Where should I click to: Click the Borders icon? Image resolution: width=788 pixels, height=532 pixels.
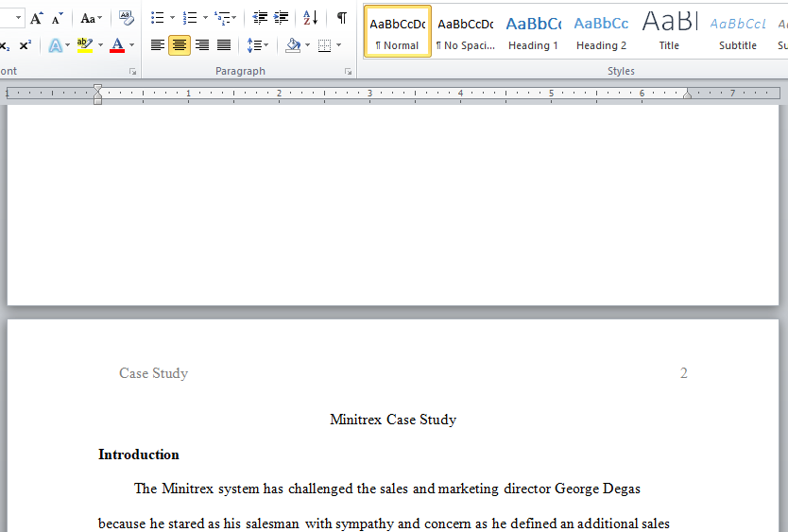coord(325,45)
